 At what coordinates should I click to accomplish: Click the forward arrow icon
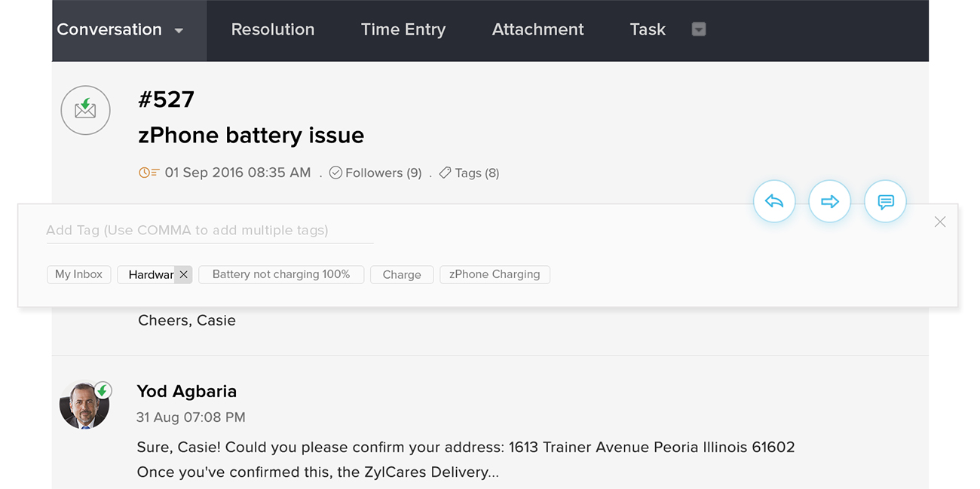pyautogui.click(x=830, y=201)
